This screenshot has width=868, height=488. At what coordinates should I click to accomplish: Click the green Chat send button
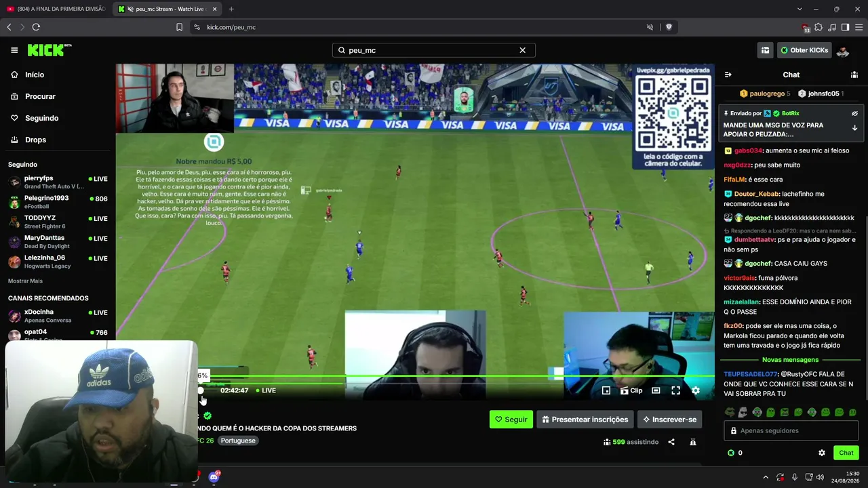(x=846, y=453)
